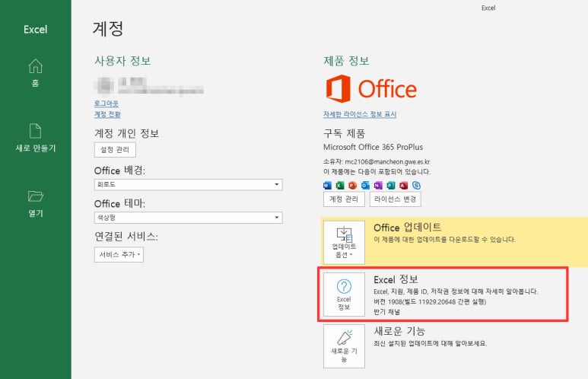
Task: Click version text 버전 1908
Action: point(388,301)
